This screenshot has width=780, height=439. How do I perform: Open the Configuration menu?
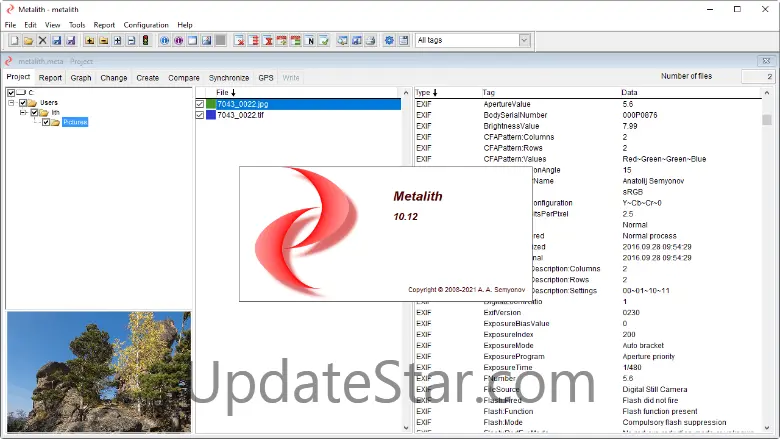[146, 25]
